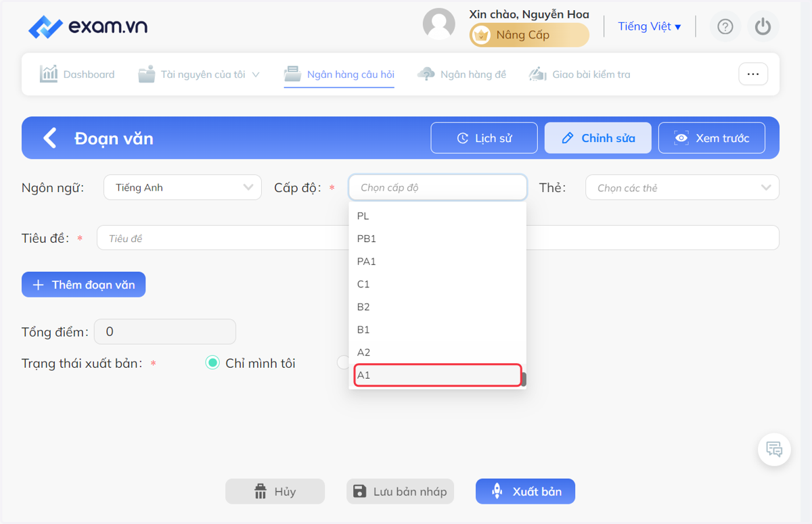Click the Giao bài kiểm tra icon

pos(537,74)
